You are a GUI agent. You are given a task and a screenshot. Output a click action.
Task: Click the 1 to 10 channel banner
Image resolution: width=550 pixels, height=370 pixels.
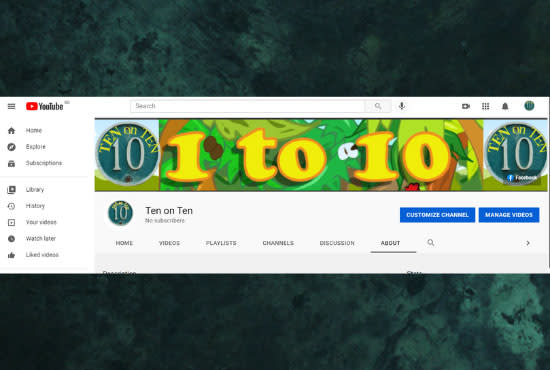[321, 155]
